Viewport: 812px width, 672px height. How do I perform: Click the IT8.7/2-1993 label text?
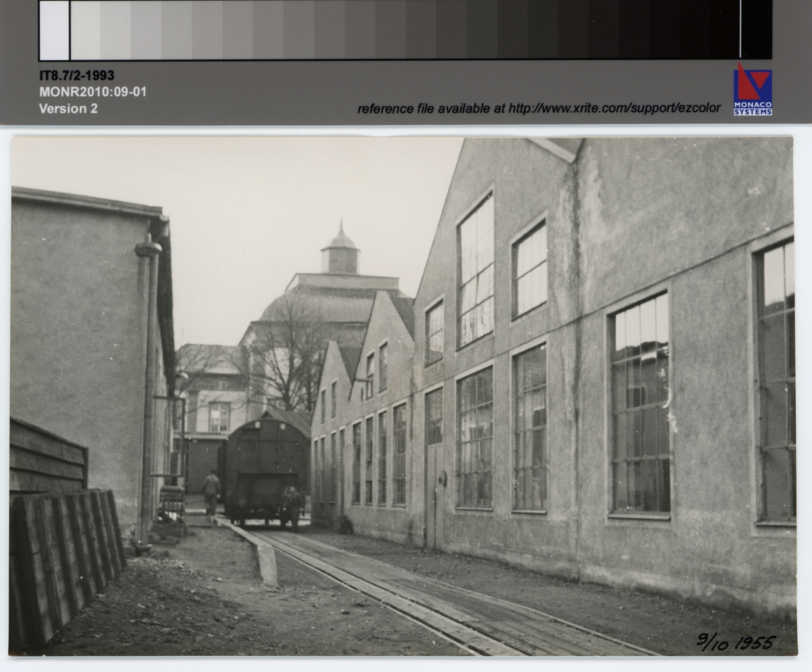tap(76, 76)
